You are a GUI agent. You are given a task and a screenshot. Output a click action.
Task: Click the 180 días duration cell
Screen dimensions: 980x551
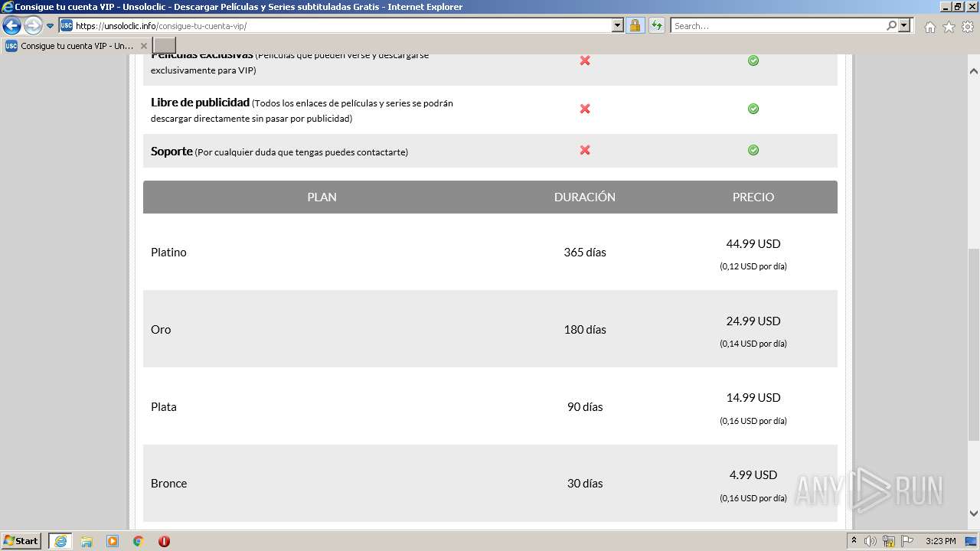click(585, 329)
